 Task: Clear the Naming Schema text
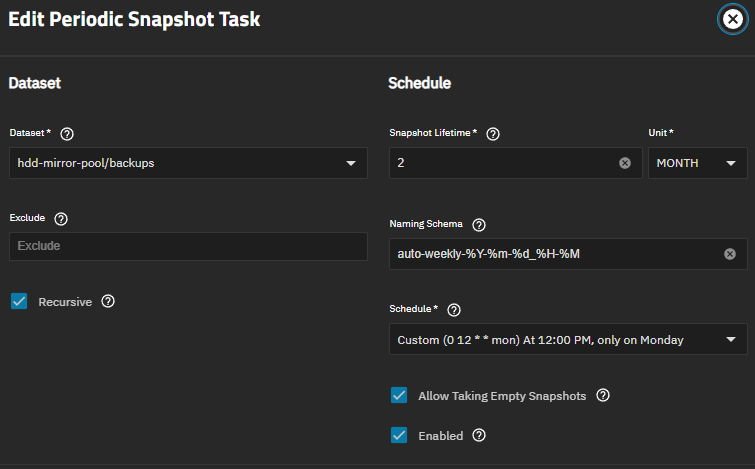click(730, 254)
